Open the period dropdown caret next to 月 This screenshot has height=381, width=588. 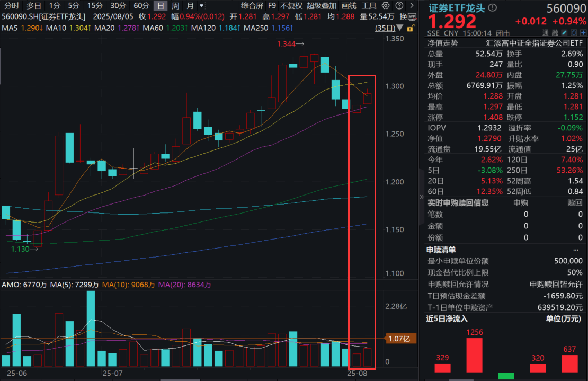200,5
